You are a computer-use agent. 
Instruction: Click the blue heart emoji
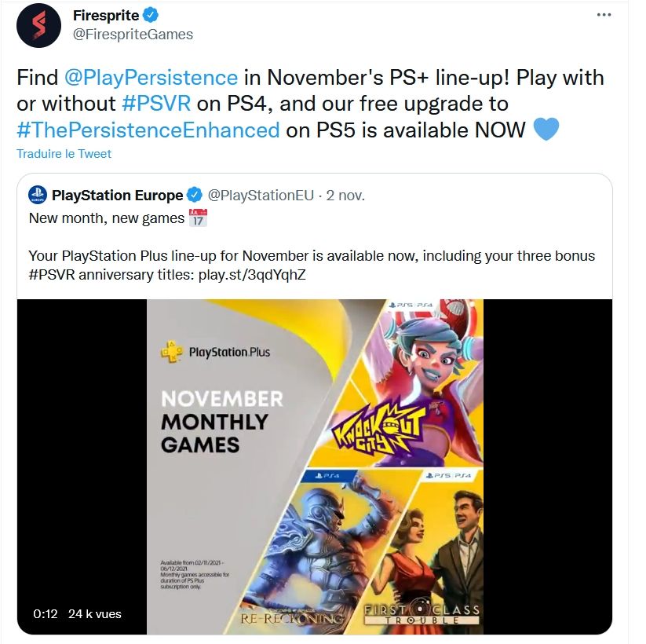[546, 129]
